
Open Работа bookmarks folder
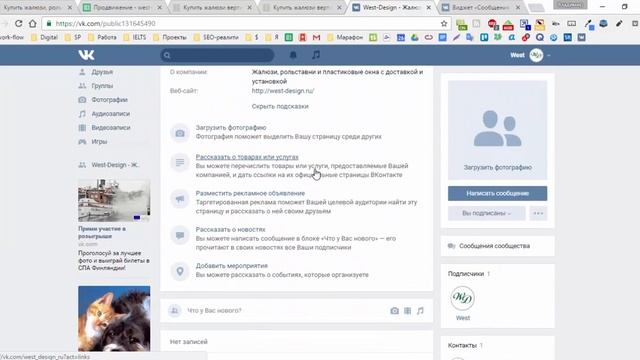point(102,37)
